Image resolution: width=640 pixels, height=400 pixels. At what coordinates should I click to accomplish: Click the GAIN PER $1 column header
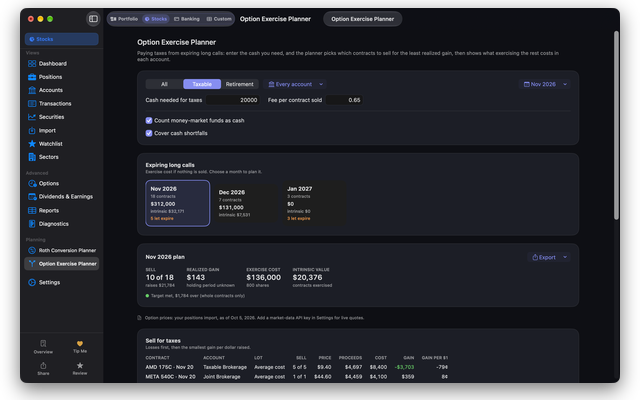[x=435, y=358]
